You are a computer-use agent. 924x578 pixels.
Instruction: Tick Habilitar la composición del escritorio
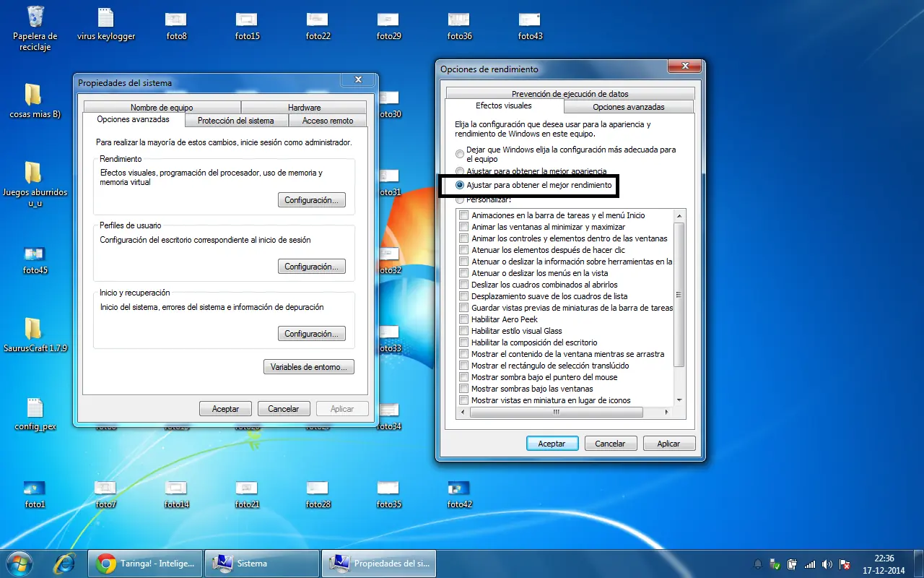point(464,342)
